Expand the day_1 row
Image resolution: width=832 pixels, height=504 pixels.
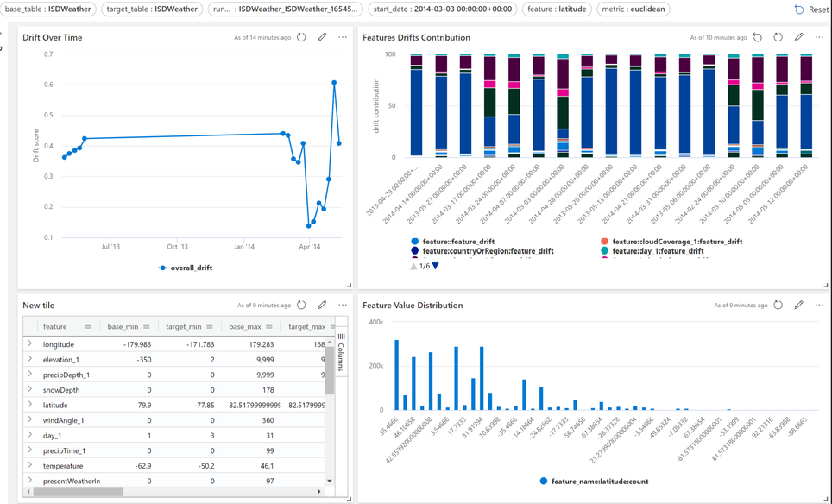[30, 435]
